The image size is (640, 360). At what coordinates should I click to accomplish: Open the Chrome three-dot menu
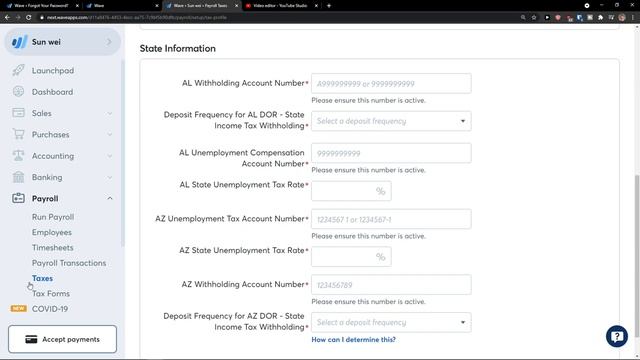pos(633,18)
